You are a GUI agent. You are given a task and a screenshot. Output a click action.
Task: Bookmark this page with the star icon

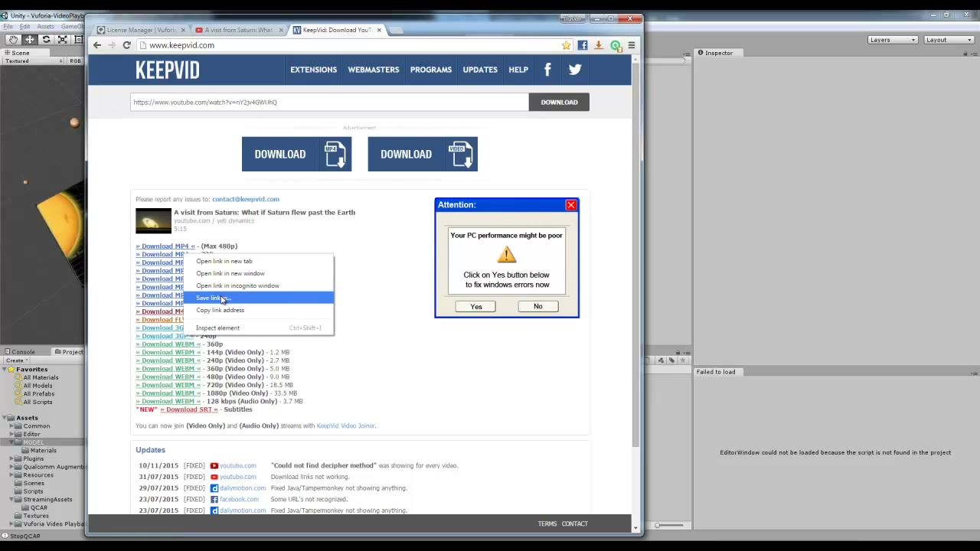click(566, 45)
